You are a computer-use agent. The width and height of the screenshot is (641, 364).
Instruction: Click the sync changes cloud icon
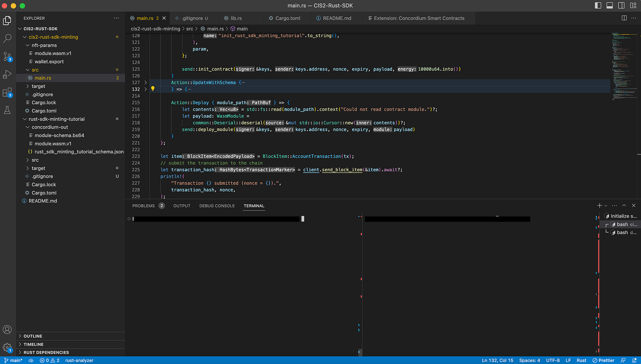31,360
